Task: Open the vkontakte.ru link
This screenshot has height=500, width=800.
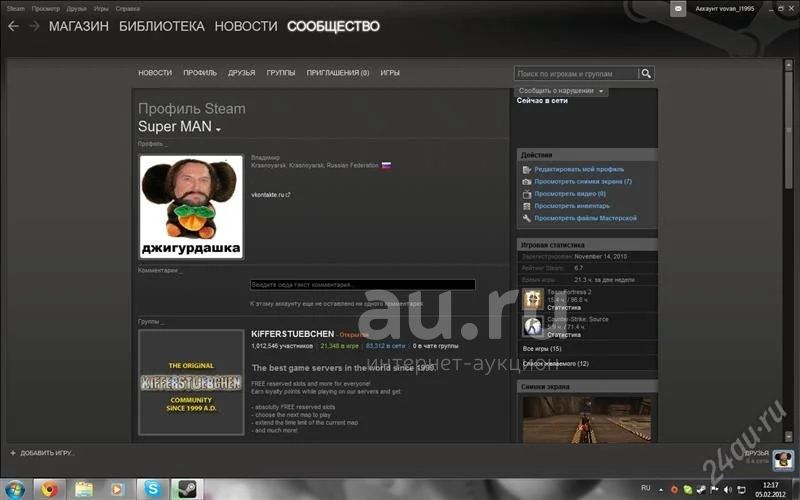Action: (271, 195)
